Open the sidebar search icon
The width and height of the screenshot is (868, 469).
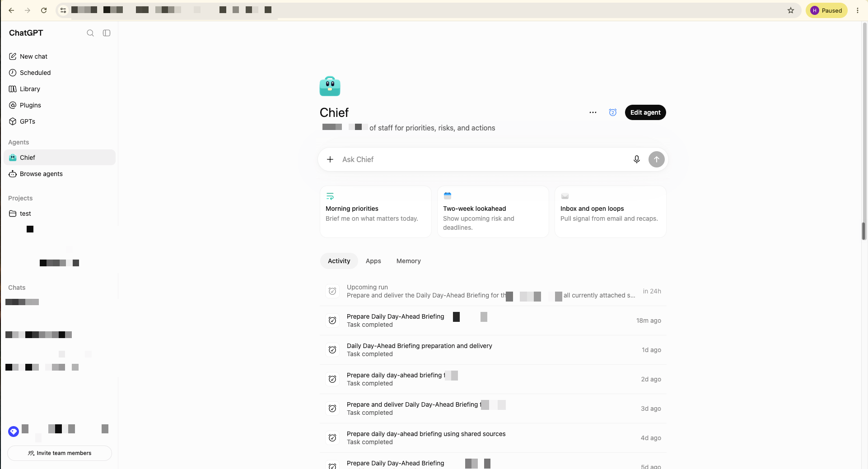click(x=90, y=33)
